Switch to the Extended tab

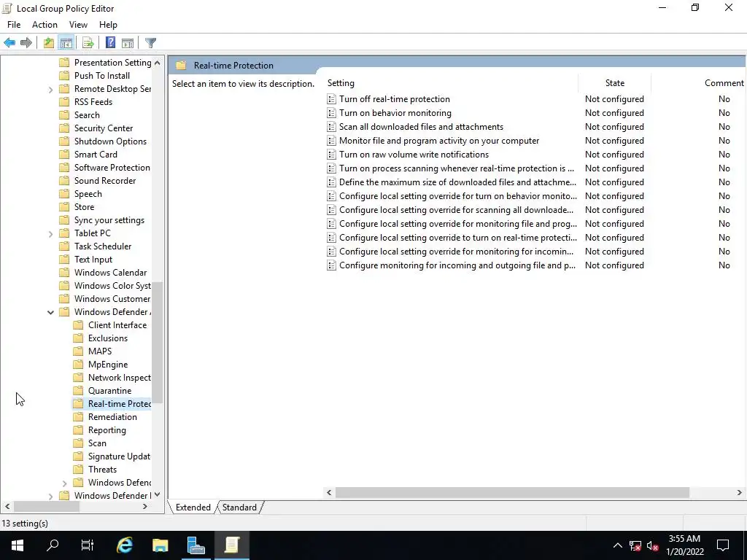click(x=193, y=507)
